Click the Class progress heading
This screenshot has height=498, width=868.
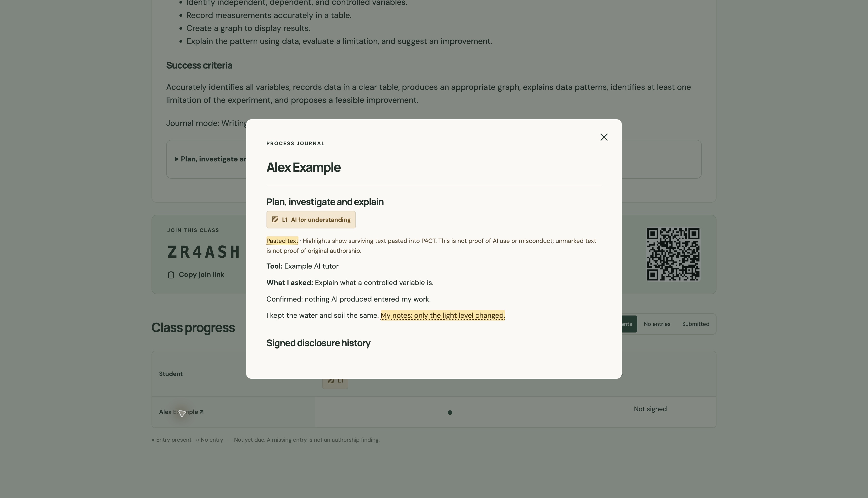[193, 328]
